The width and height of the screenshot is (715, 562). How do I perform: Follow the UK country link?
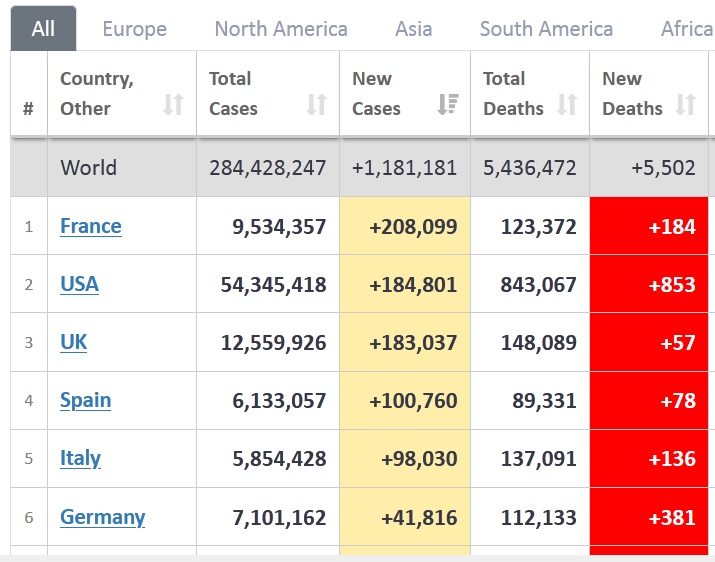pyautogui.click(x=74, y=342)
